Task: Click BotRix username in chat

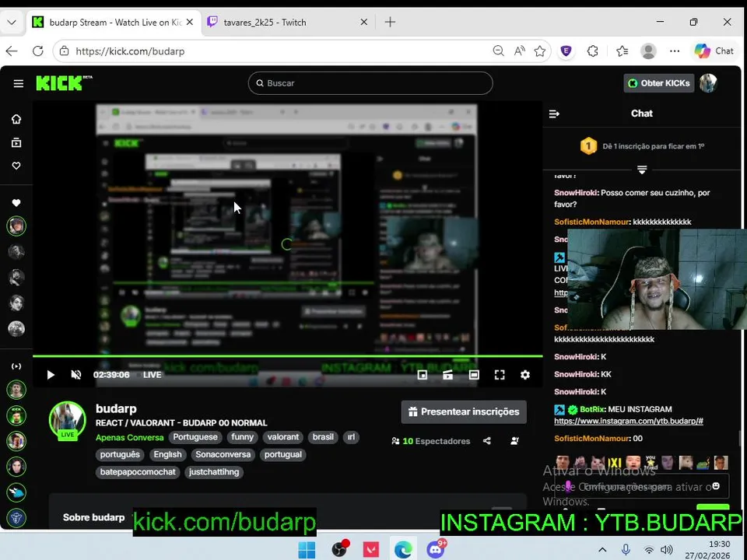Action: click(592, 410)
